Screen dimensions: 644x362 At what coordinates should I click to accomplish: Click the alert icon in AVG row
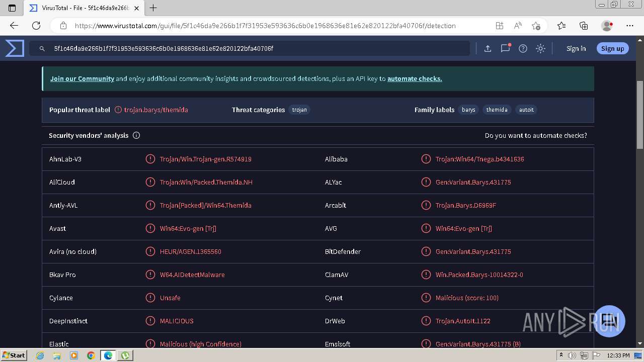[x=426, y=228]
